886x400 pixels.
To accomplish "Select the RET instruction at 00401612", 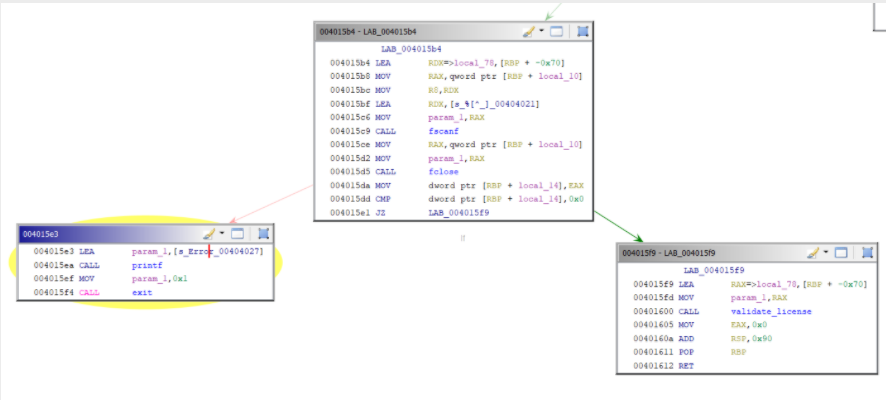I will coord(687,366).
